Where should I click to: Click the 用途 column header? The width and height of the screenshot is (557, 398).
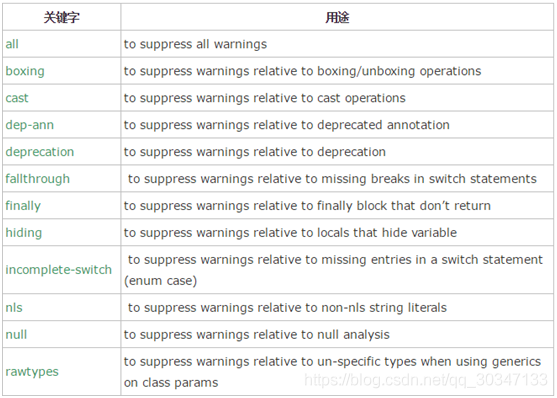coord(337,17)
